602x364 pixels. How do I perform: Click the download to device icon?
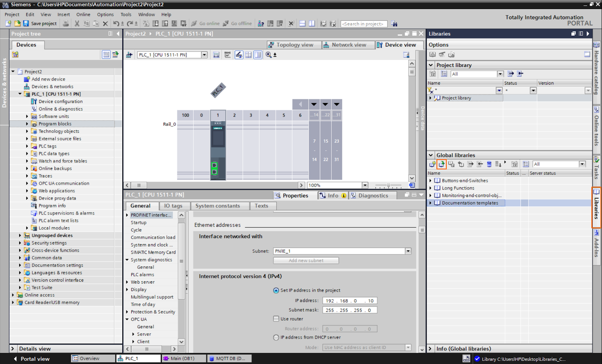(x=155, y=23)
